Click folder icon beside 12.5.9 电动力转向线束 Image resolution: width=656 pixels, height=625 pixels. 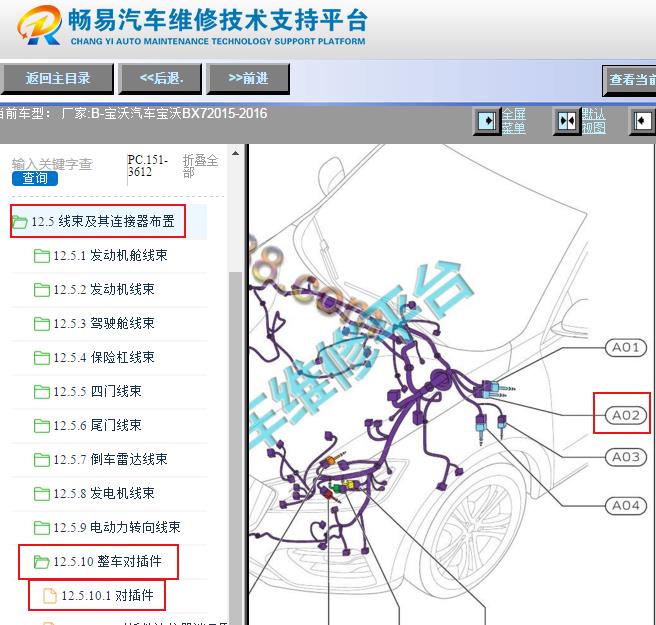click(x=41, y=528)
